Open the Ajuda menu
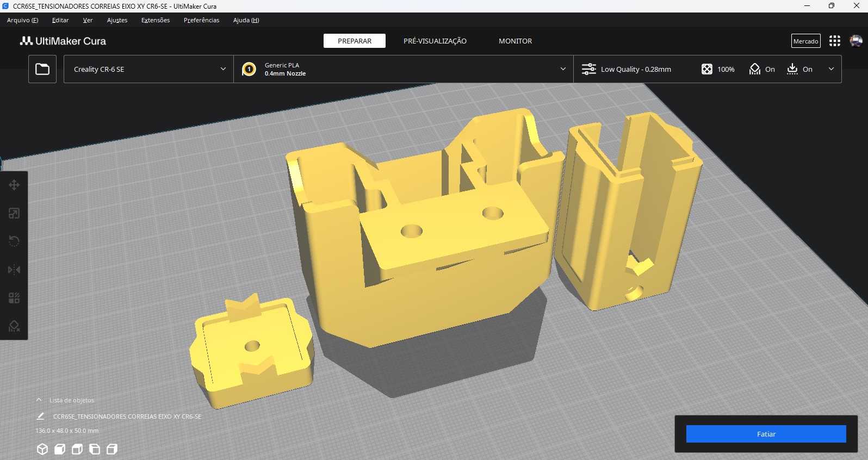 [x=246, y=20]
